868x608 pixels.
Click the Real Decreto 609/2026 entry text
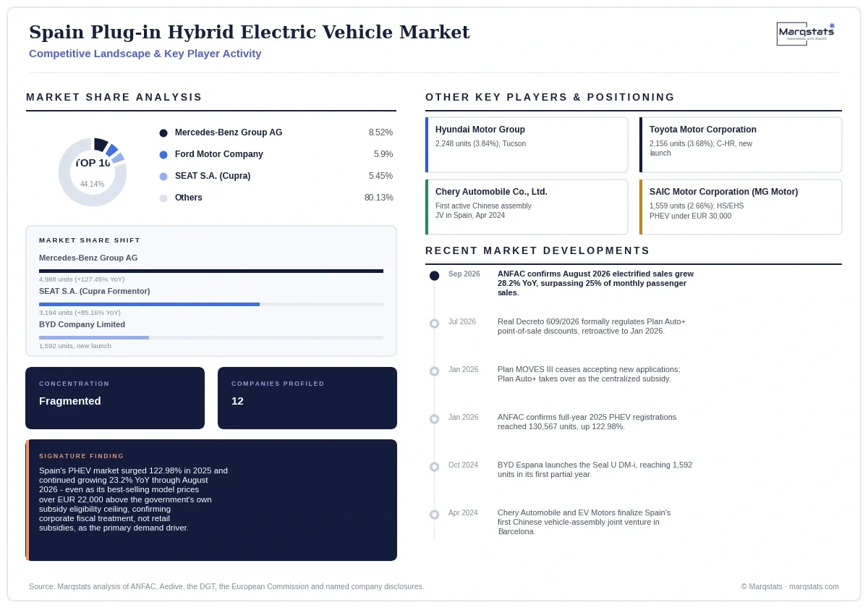pos(592,326)
